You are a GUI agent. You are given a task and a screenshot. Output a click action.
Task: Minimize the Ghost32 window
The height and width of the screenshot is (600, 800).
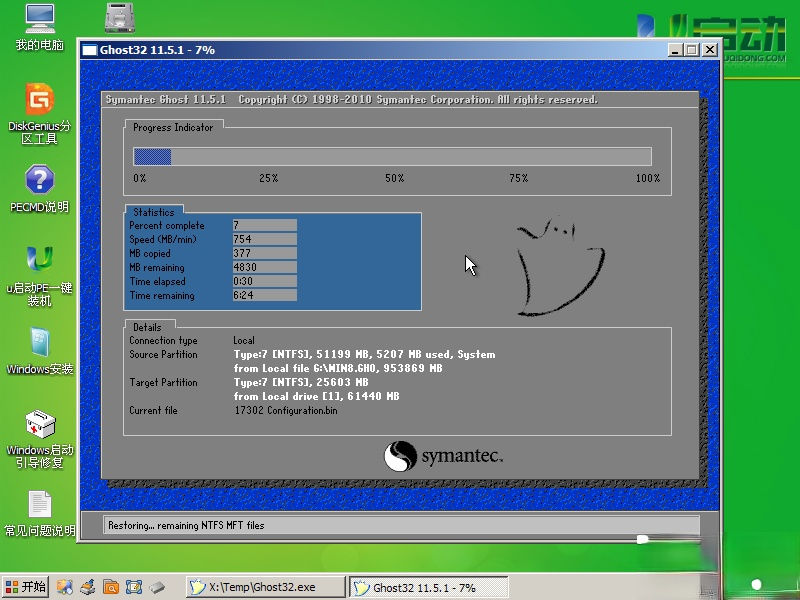pos(675,50)
